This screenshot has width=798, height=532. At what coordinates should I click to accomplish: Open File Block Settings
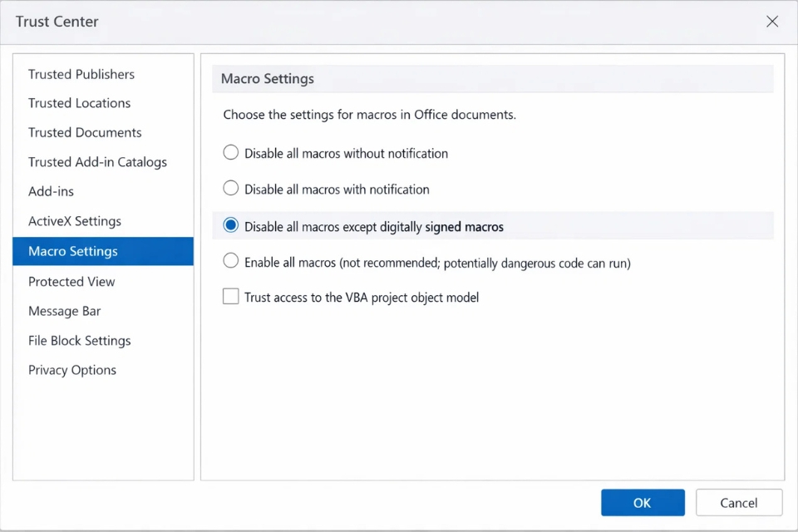coord(79,340)
